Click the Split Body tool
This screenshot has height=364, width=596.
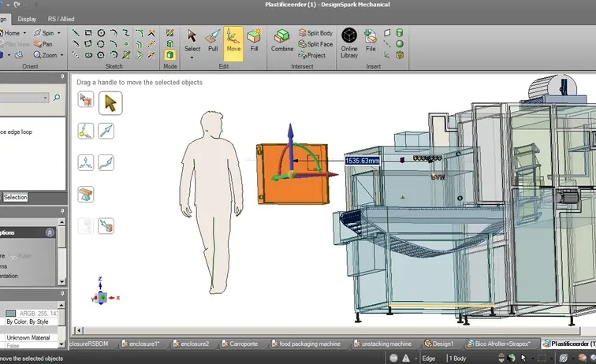pos(315,33)
